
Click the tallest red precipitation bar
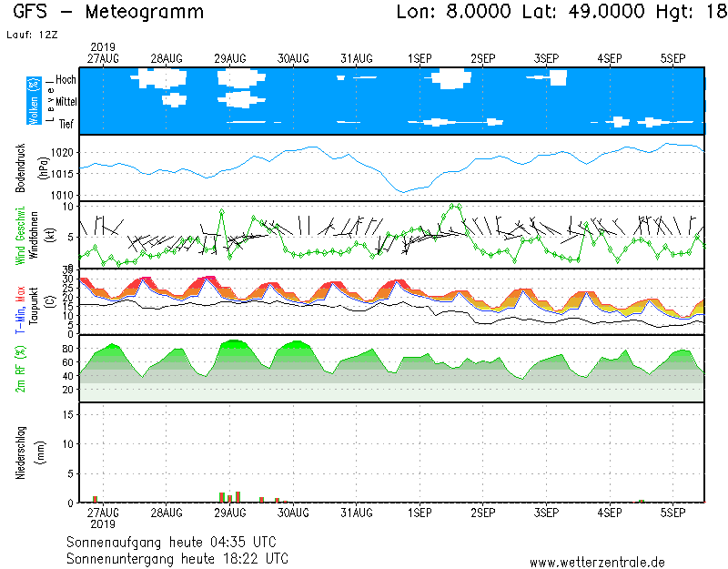pos(238,497)
